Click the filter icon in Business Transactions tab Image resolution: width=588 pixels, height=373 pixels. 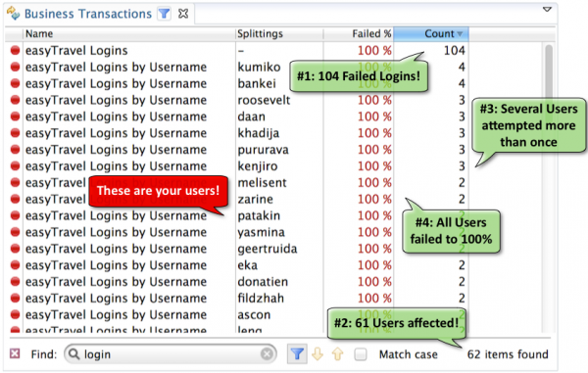[164, 14]
